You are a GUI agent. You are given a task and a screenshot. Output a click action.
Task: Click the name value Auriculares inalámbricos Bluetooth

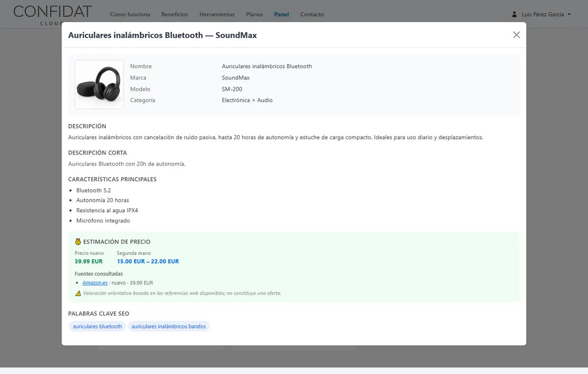267,66
